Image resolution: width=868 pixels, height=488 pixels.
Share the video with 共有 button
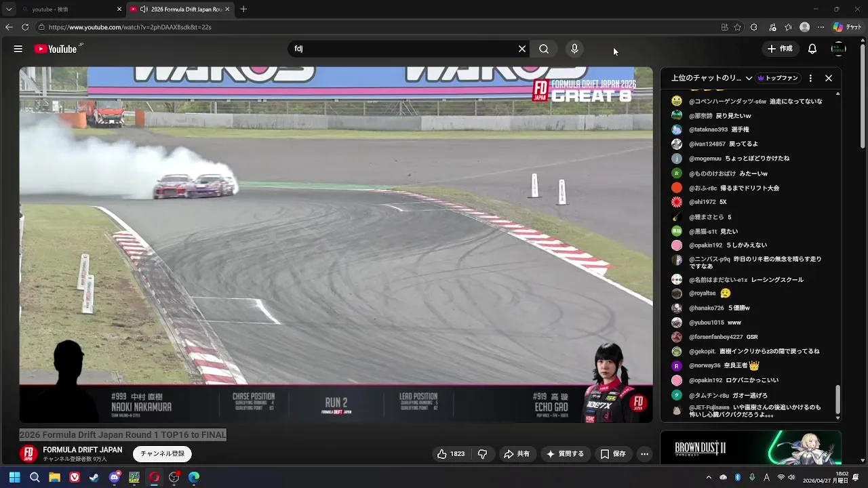tap(517, 453)
